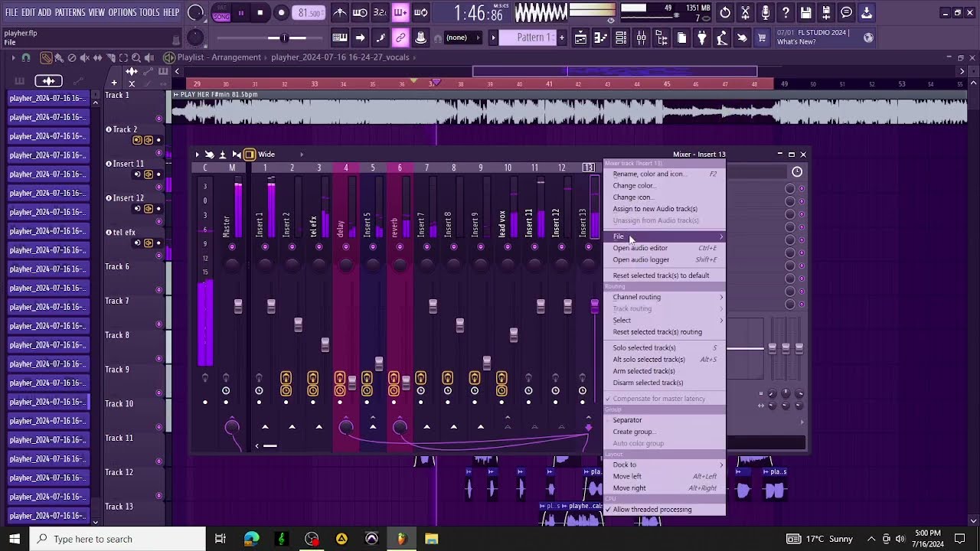The image size is (980, 551).
Task: Select the playlist zoom tool
Action: [136, 57]
